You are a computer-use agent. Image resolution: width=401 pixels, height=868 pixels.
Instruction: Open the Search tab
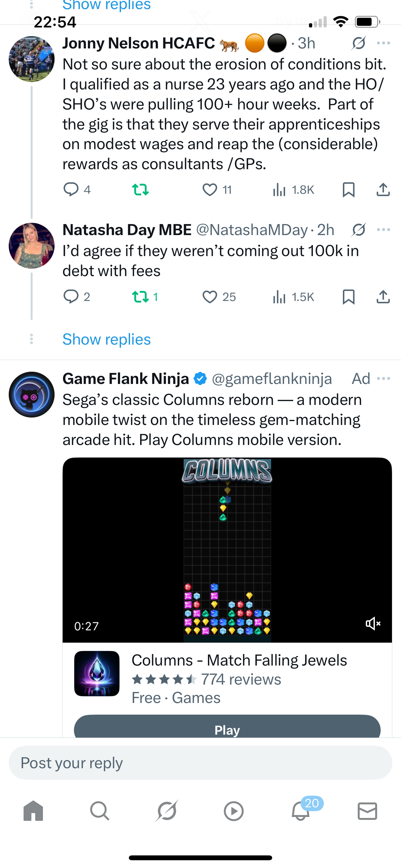click(x=100, y=811)
